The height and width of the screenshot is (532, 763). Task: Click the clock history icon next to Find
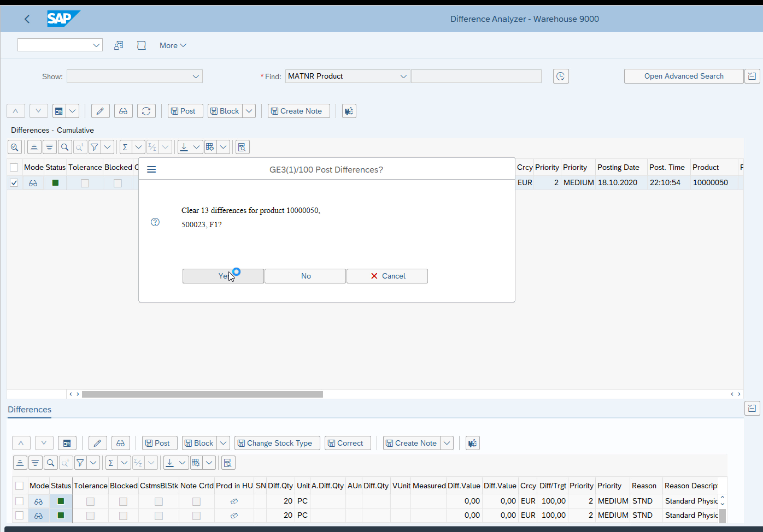pos(561,76)
